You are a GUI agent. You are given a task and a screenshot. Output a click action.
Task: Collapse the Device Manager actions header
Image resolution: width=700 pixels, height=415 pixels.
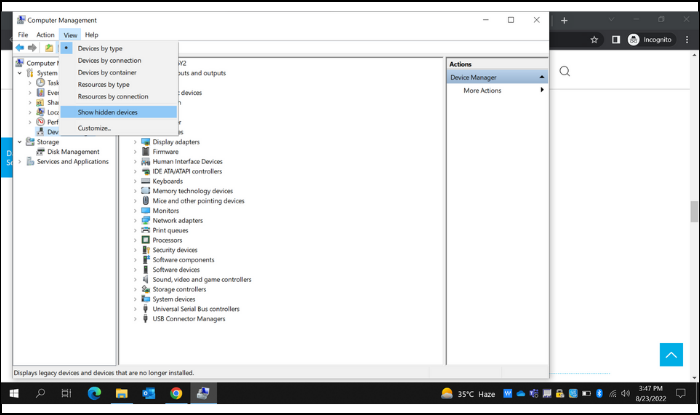(x=542, y=77)
